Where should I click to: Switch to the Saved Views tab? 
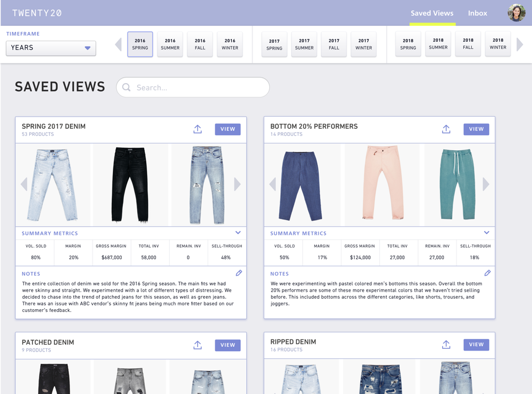click(432, 13)
